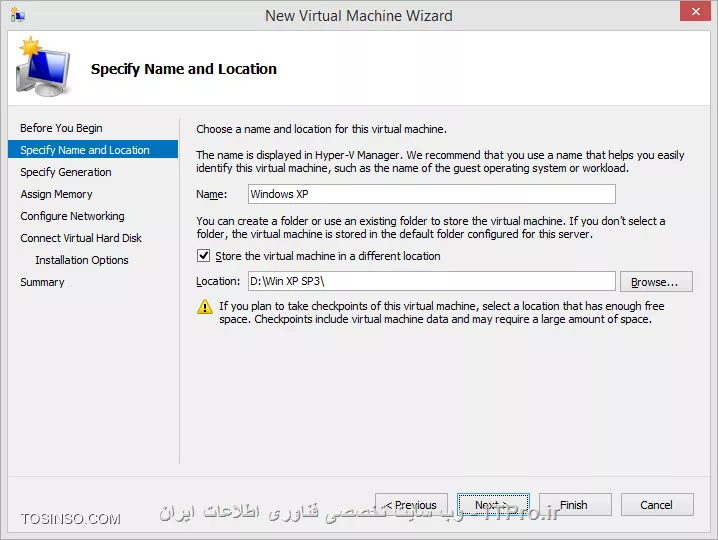Click the Location: label
This screenshot has width=718, height=540.
pyautogui.click(x=218, y=281)
